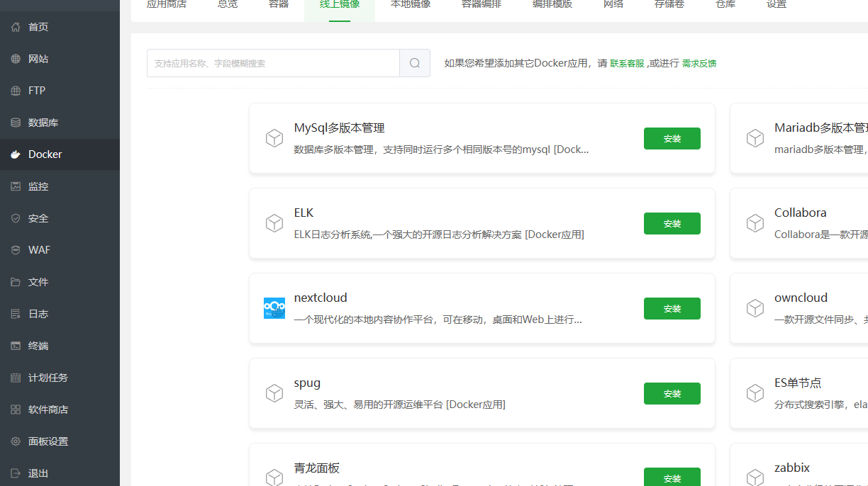Viewport: 868px width, 486px height.
Task: Click the 青龙面板 title text
Action: [x=317, y=468]
